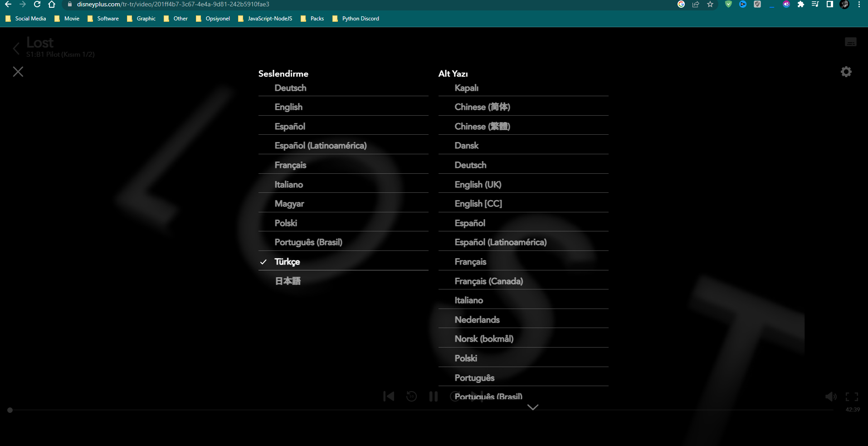Image resolution: width=868 pixels, height=446 pixels.
Task: Select Português (Brasil) audio track
Action: [x=343, y=242]
